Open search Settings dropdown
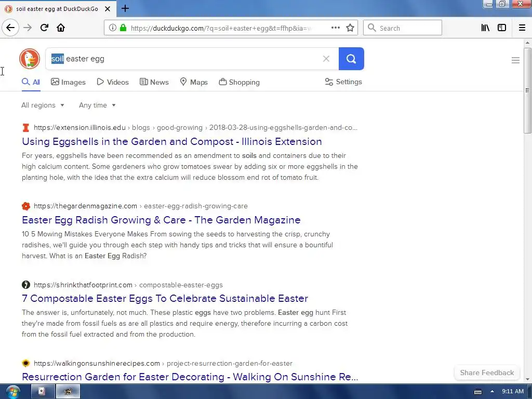The height and width of the screenshot is (399, 532). pos(343,82)
